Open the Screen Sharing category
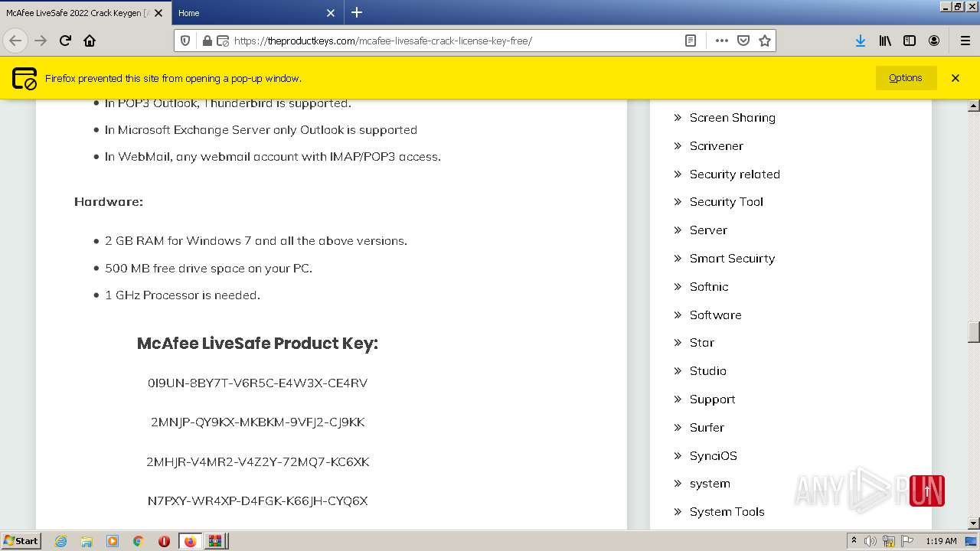Viewport: 980px width, 551px height. (x=732, y=118)
